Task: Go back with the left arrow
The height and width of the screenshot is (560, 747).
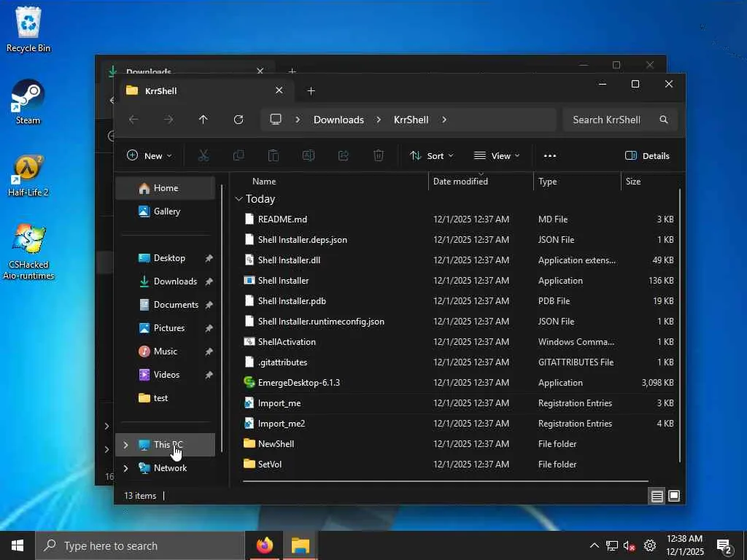Action: [134, 120]
